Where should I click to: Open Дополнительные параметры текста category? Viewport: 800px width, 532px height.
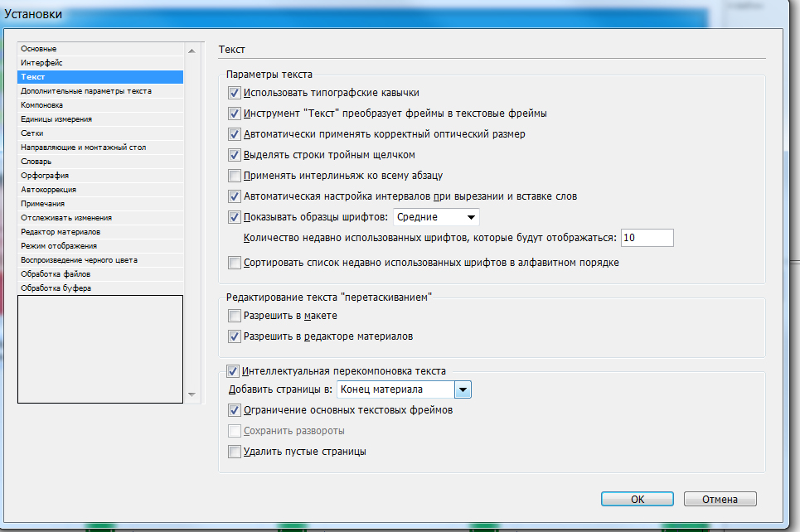tap(100, 91)
